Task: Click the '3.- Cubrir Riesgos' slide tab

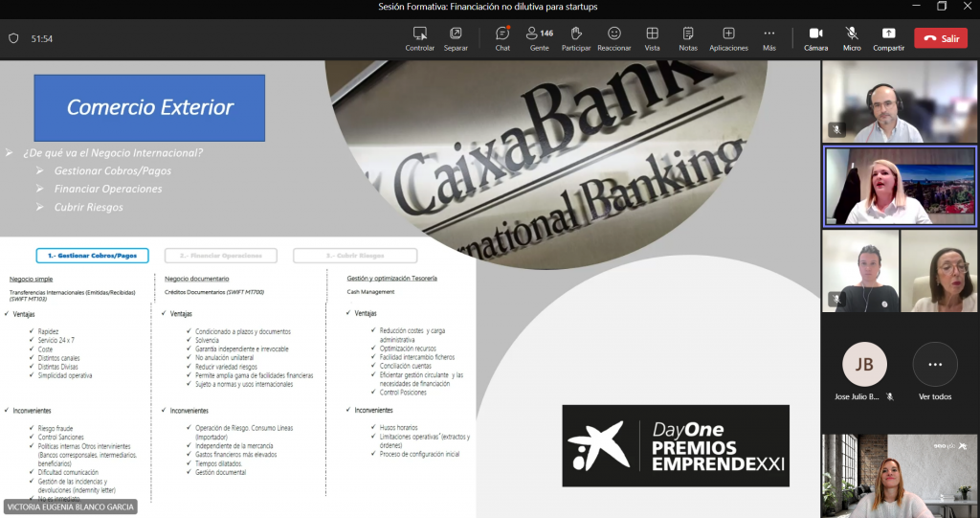Action: pos(355,256)
